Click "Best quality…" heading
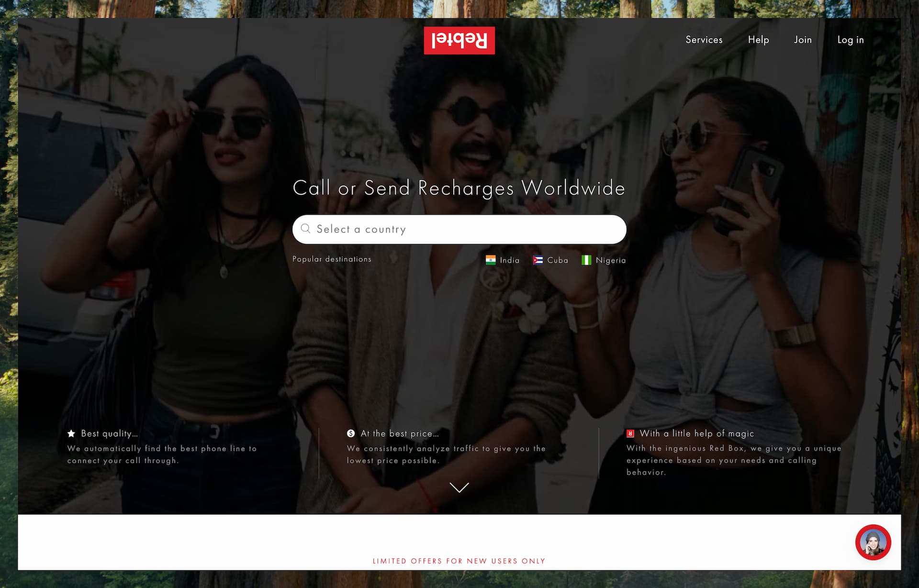Screen dimensions: 919x588 point(109,433)
